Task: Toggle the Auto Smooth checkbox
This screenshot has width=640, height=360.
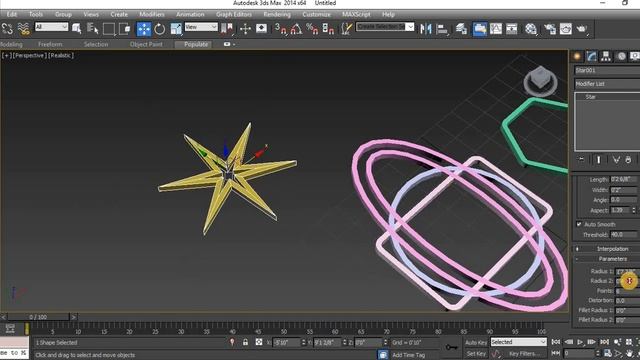Action: point(579,224)
